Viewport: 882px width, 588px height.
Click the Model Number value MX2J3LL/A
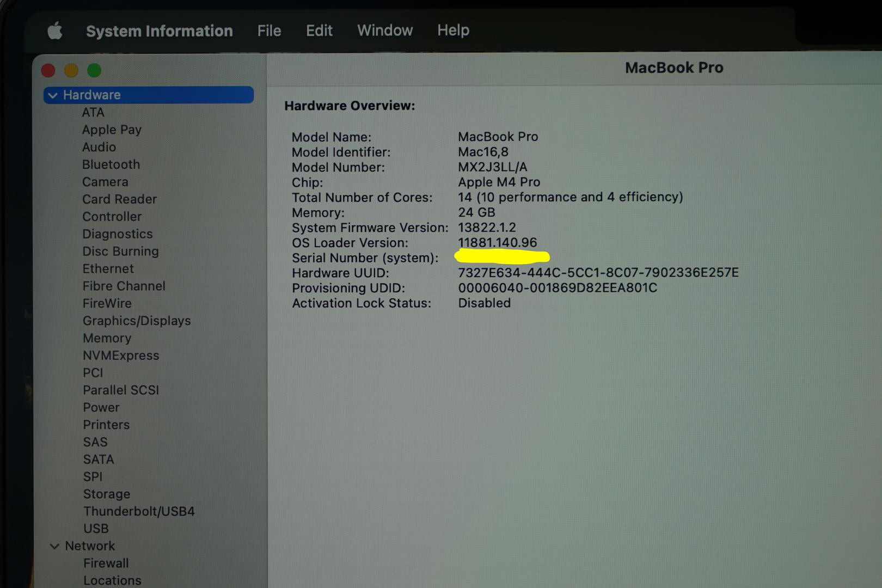pyautogui.click(x=493, y=167)
